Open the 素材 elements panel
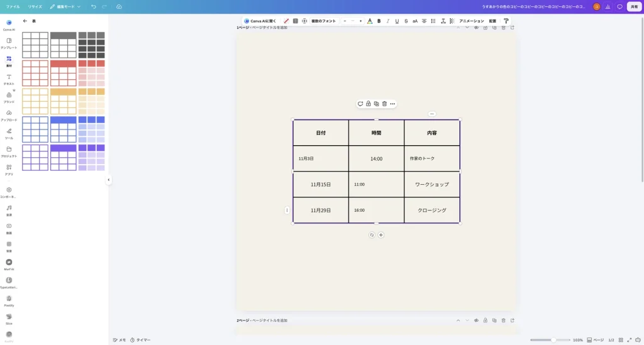 point(9,61)
